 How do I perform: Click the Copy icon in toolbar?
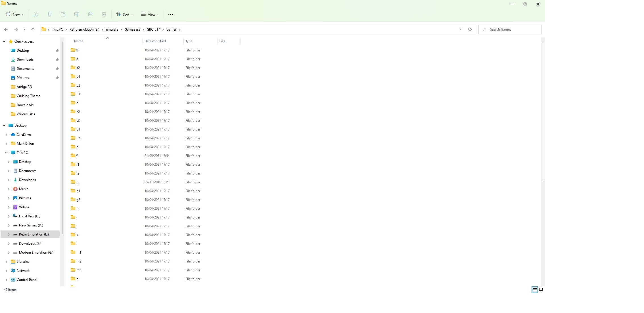49,14
